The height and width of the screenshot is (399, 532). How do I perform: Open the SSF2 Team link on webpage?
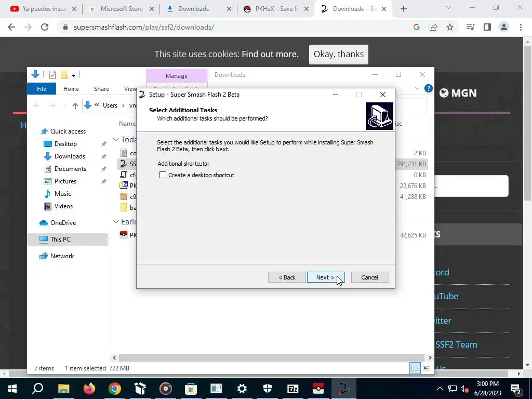456,344
